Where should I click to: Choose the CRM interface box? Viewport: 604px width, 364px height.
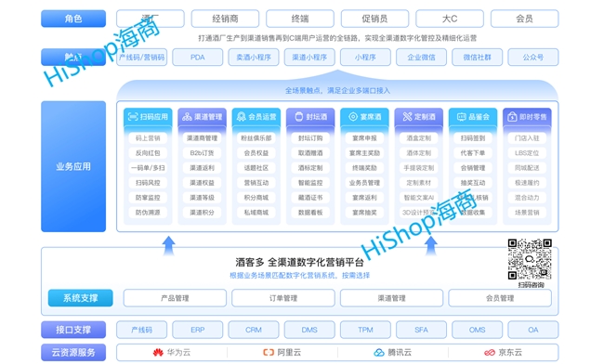(254, 330)
